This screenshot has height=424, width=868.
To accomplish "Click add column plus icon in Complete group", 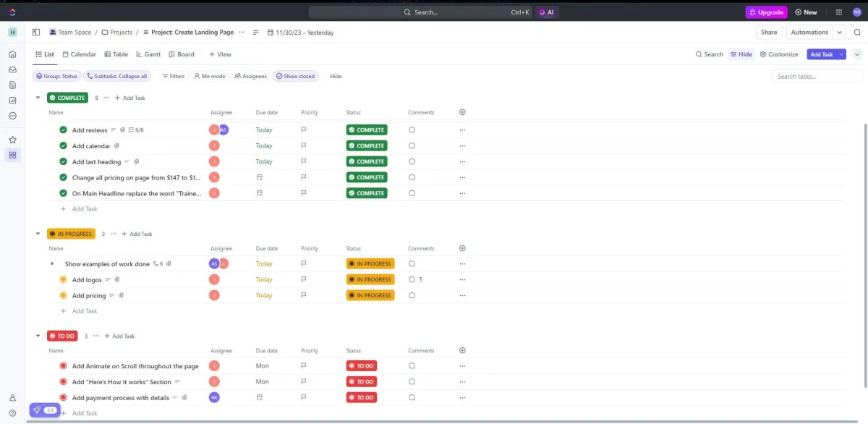I will (x=462, y=112).
